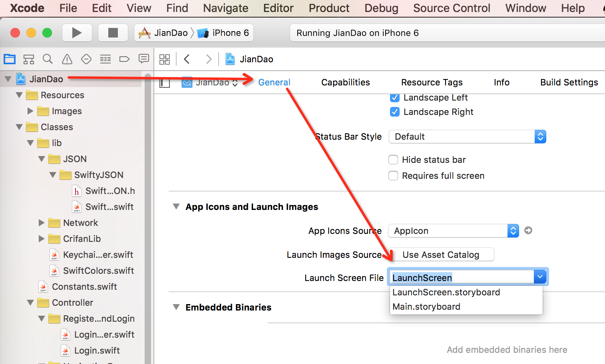The height and width of the screenshot is (364, 605).
Task: Open the Symbol navigator hierarchy icon
Action: click(28, 59)
